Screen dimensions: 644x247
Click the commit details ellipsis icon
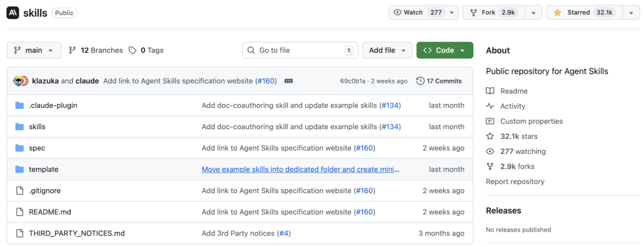click(x=289, y=81)
